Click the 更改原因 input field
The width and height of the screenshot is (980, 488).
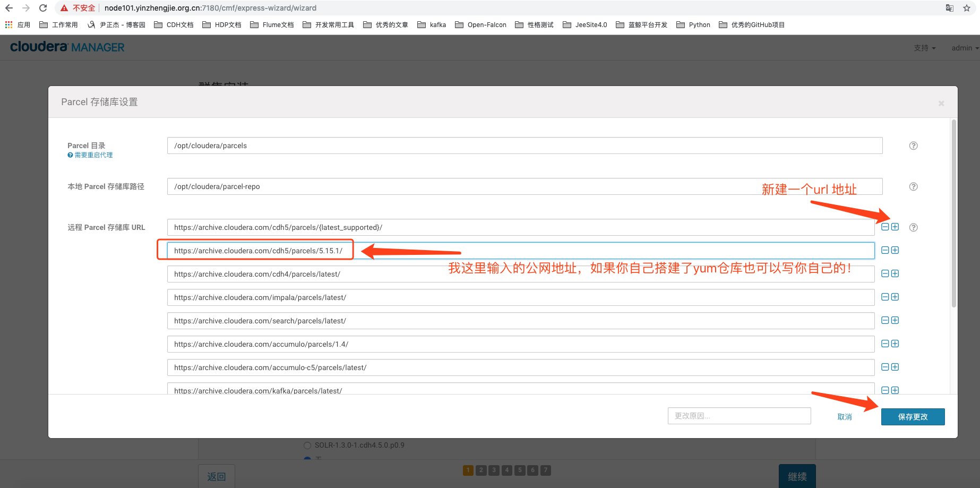tap(739, 416)
